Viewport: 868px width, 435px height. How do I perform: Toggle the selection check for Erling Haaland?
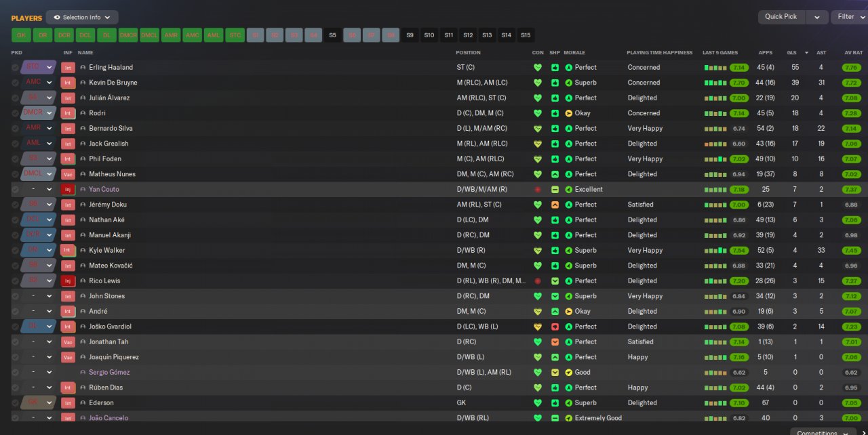pyautogui.click(x=15, y=67)
